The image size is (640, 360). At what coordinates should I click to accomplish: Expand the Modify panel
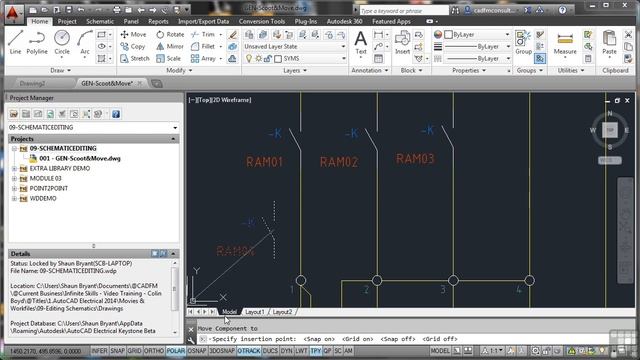(x=179, y=71)
